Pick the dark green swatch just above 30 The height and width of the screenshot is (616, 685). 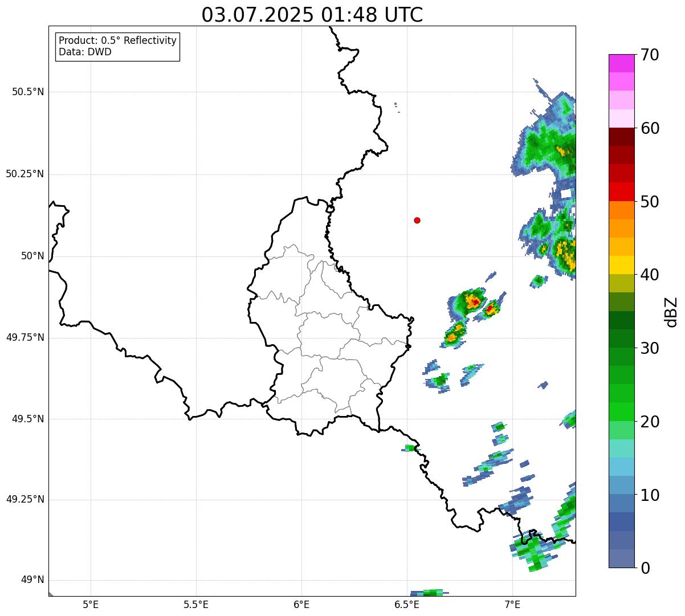click(621, 338)
